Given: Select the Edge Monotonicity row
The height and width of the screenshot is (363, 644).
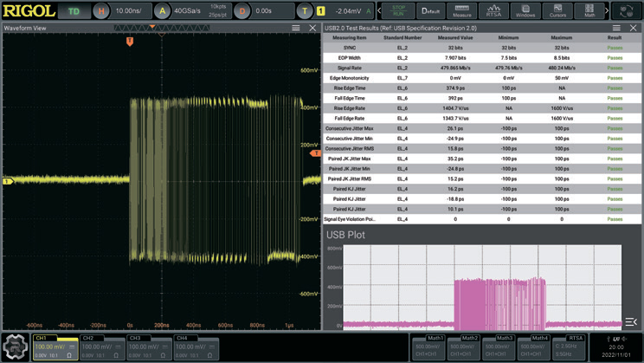Looking at the screenshot, I should click(x=482, y=78).
